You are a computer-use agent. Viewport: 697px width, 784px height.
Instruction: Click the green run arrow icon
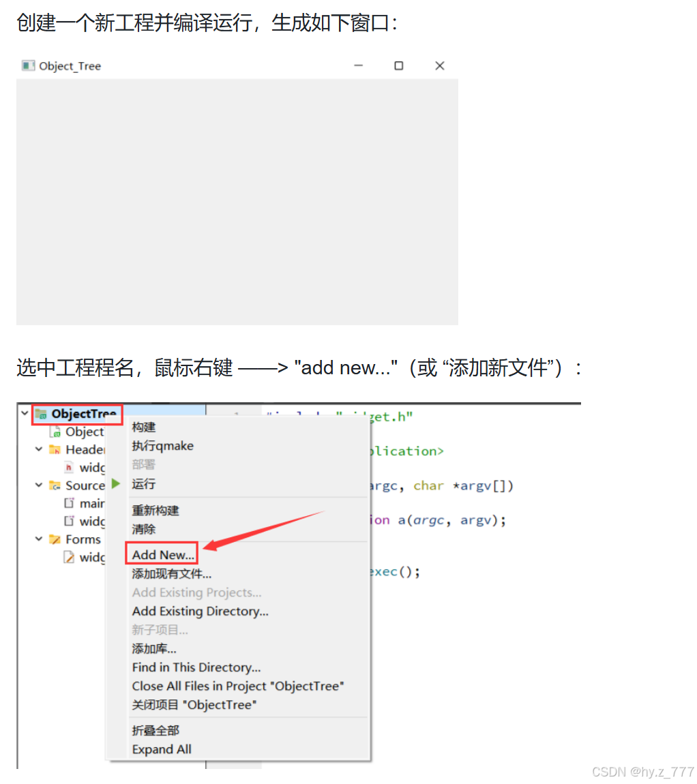click(116, 483)
